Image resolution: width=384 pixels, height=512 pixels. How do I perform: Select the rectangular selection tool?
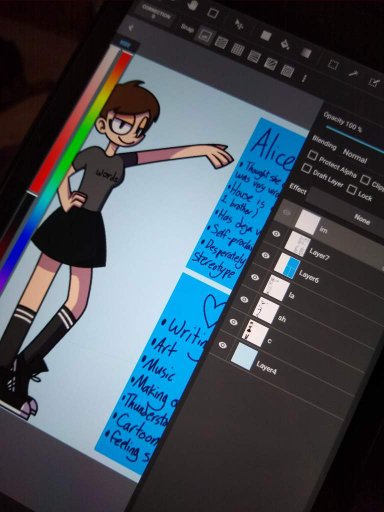(x=332, y=64)
